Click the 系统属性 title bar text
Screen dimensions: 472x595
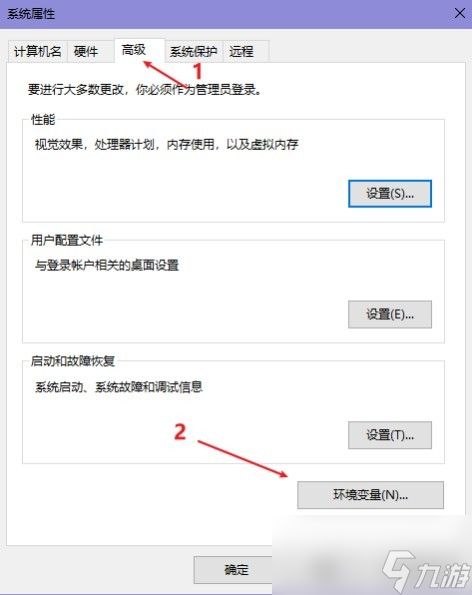(31, 14)
